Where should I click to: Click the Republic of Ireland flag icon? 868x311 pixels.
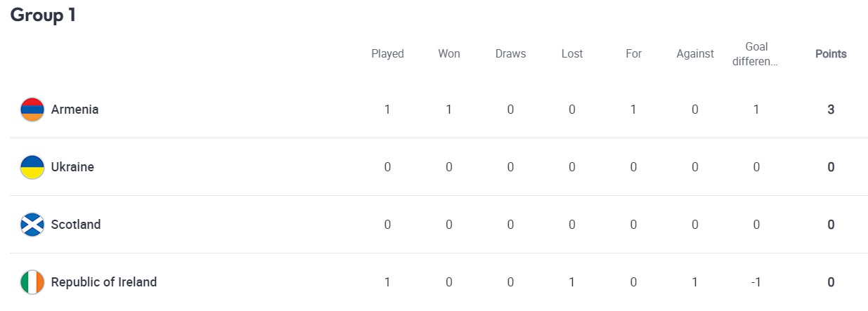pos(32,282)
